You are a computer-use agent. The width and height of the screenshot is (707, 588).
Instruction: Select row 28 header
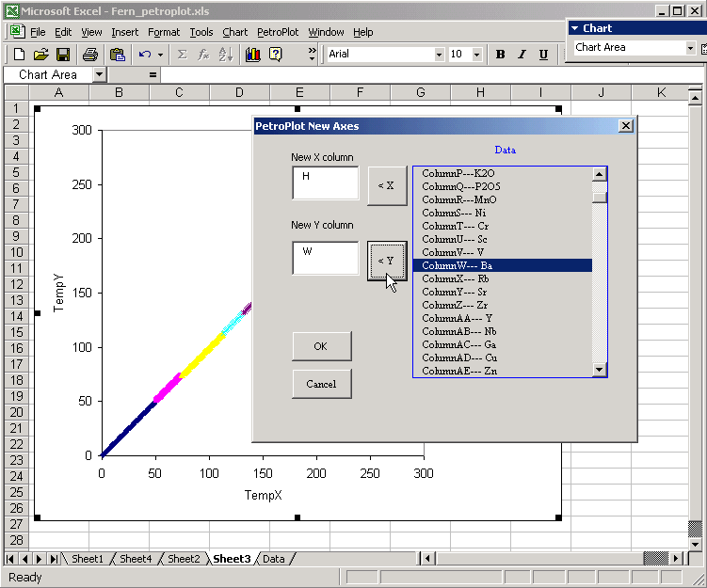pos(16,540)
